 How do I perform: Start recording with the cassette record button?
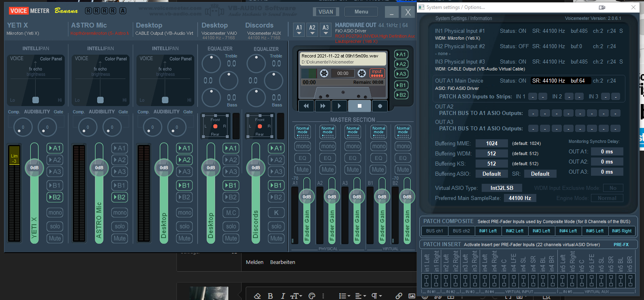pyautogui.click(x=380, y=106)
